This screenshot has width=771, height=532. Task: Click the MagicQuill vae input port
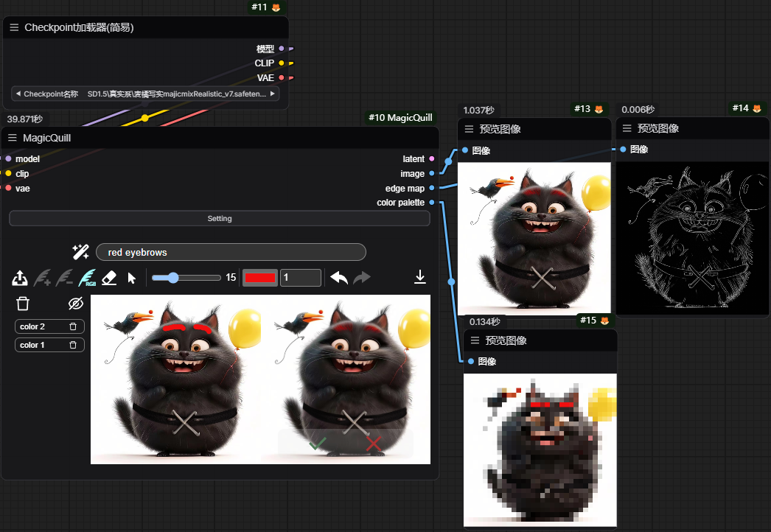tap(8, 188)
